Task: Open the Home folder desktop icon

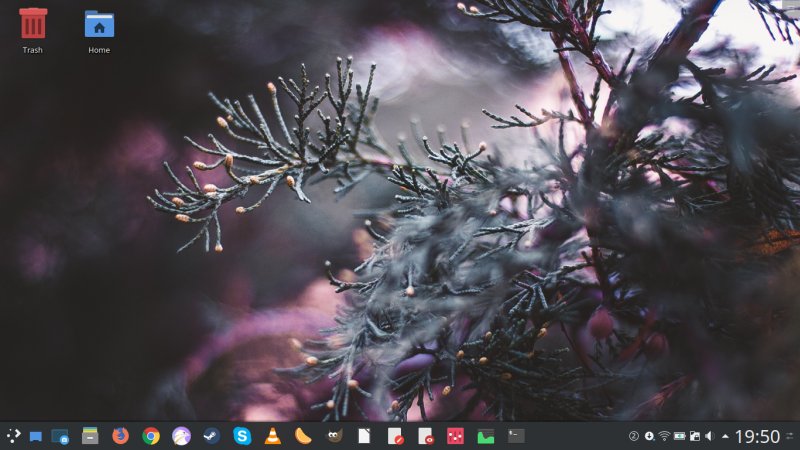Action: [x=99, y=23]
